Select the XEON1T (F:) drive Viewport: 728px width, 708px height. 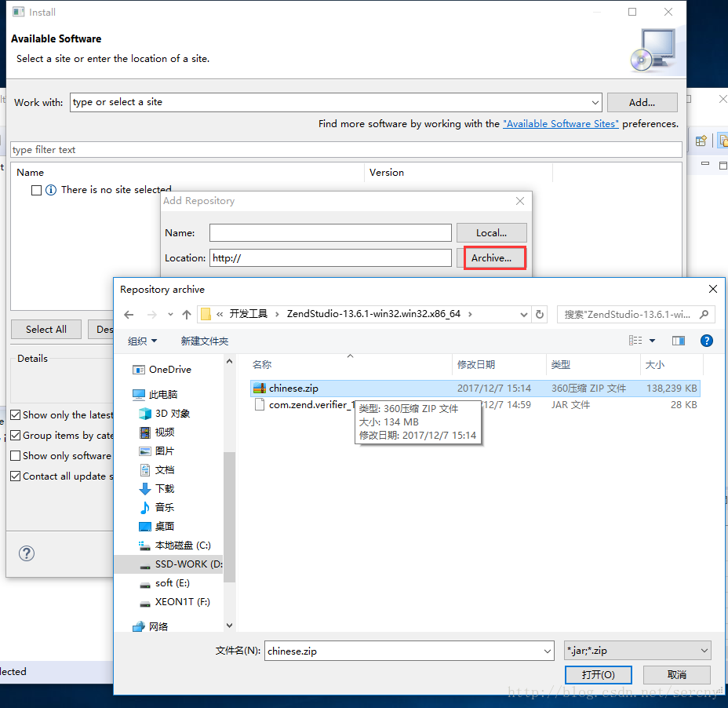coord(175,601)
